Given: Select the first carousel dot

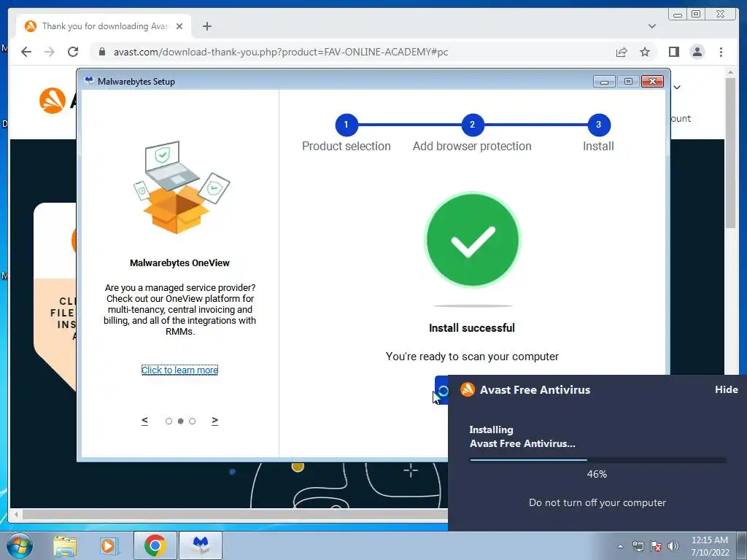Looking at the screenshot, I should (x=169, y=421).
